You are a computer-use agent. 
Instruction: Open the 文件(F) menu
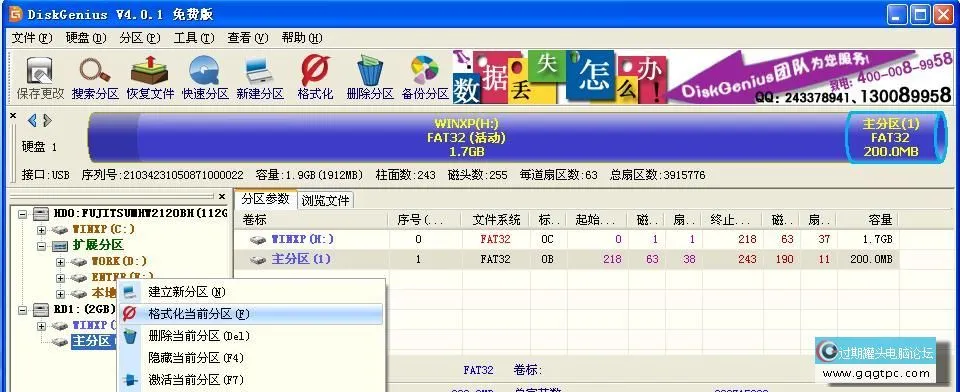click(32, 38)
